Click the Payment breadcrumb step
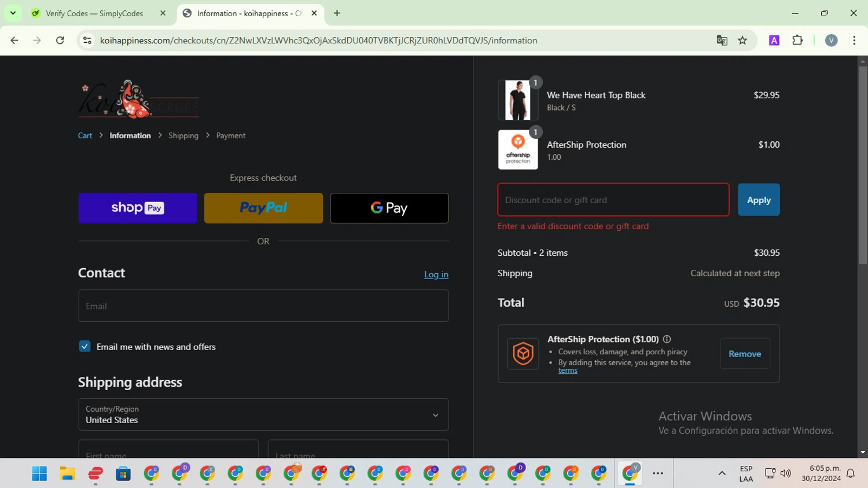Screen dimensions: 868x488 point(231,135)
